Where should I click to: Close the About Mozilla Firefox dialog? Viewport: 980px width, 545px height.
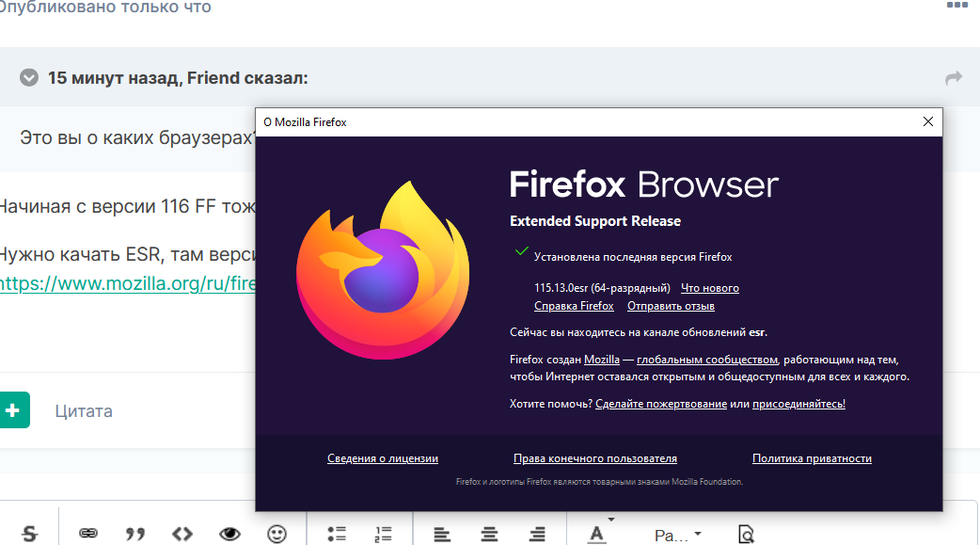(x=928, y=122)
